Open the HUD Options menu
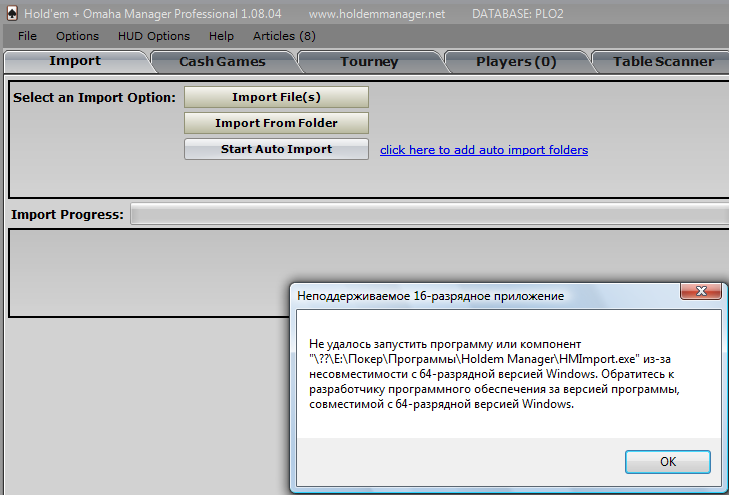 click(153, 36)
